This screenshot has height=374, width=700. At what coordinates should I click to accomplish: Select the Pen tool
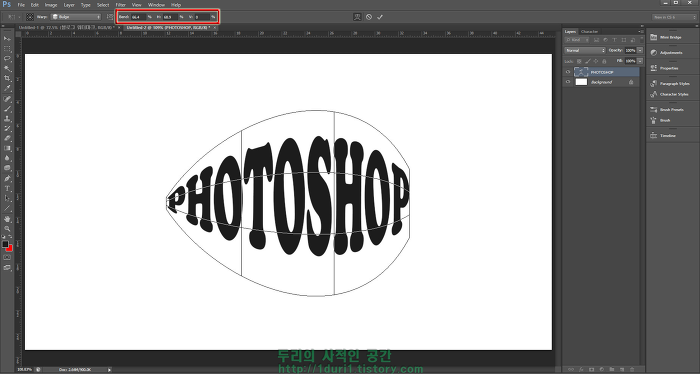point(7,178)
